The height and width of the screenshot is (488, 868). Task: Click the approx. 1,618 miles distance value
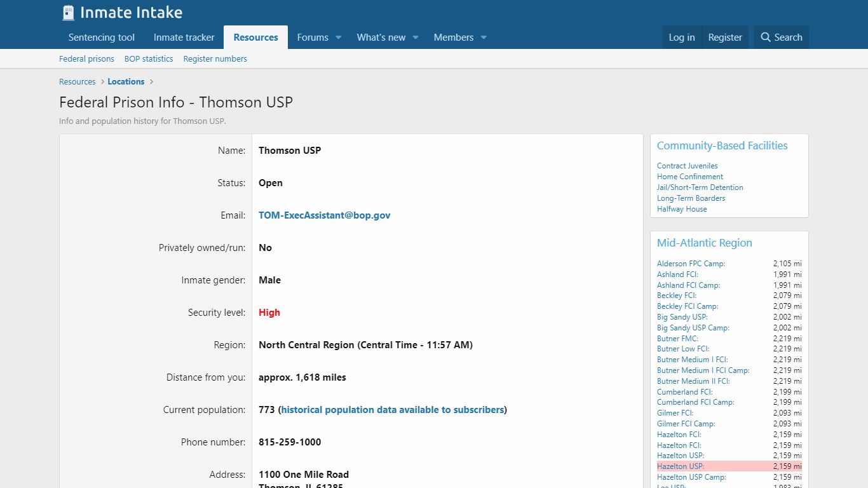pos(302,377)
